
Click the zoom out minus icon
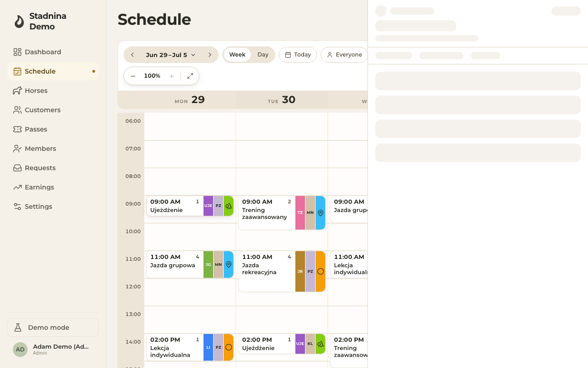pos(133,76)
